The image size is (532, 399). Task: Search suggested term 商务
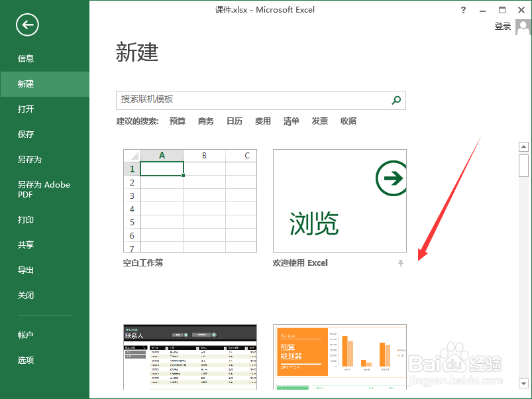coord(206,121)
